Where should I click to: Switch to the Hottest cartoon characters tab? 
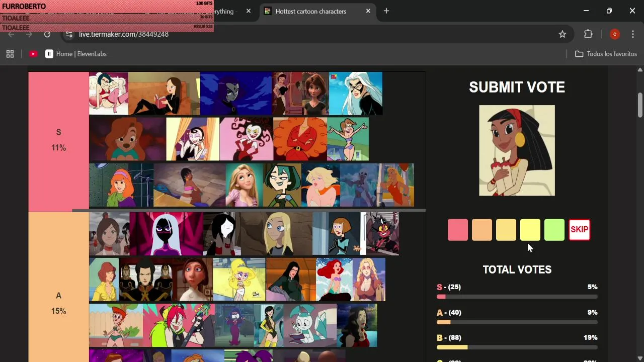pos(310,11)
